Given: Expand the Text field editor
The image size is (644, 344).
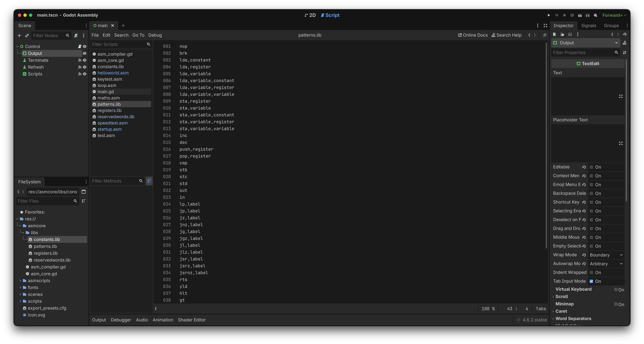Looking at the screenshot, I should 621,96.
